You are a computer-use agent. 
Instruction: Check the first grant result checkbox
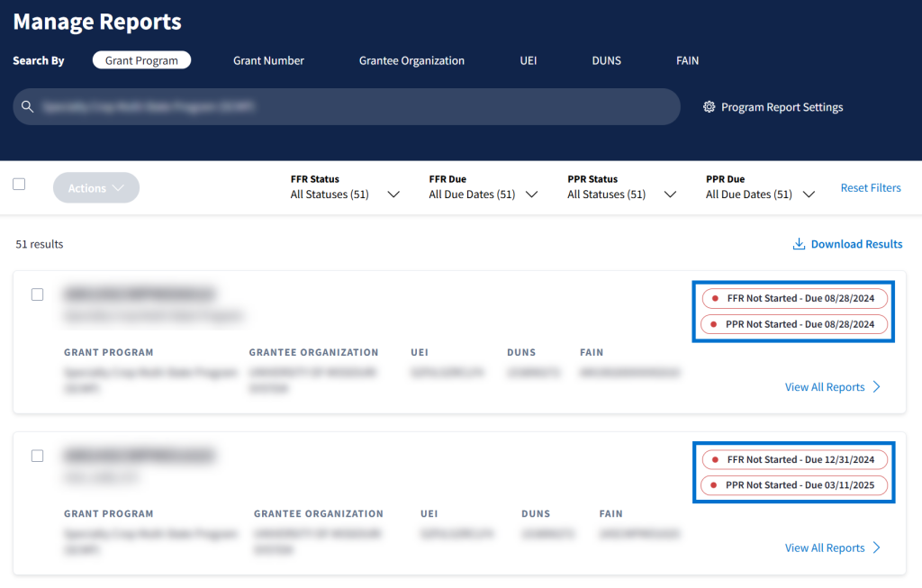click(x=37, y=294)
